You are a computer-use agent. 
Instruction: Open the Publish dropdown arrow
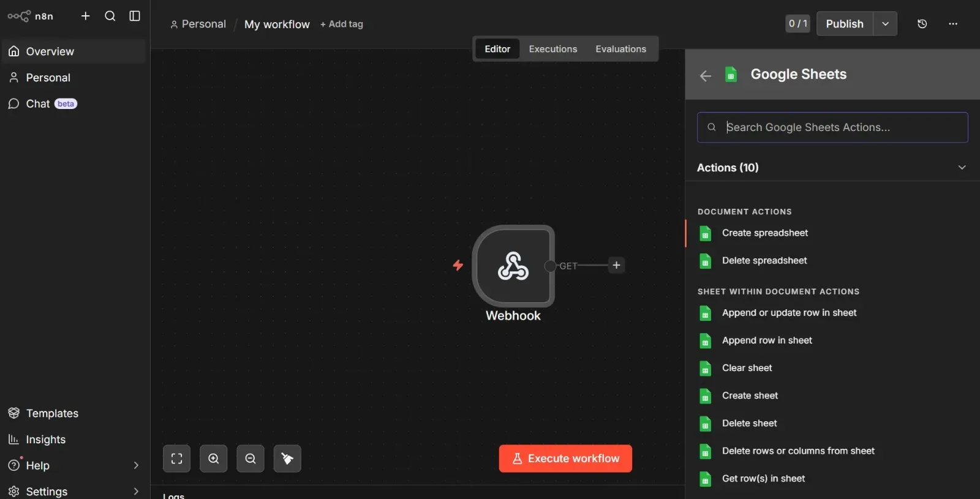885,24
